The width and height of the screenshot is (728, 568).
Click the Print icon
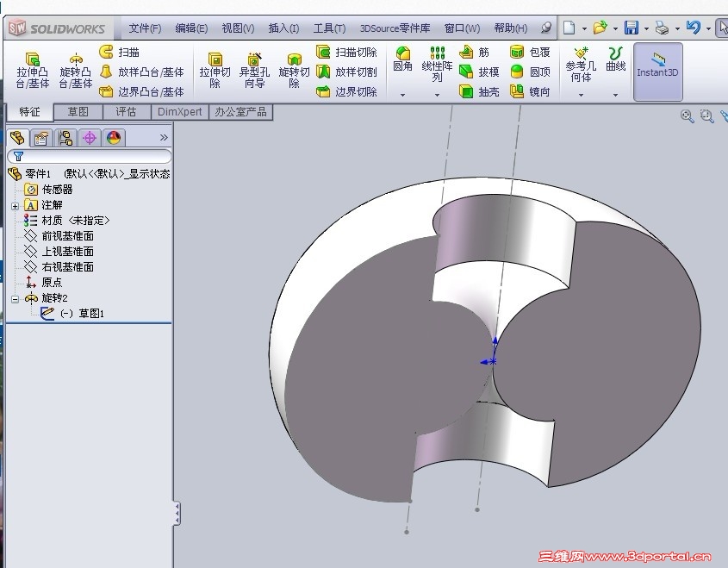662,28
